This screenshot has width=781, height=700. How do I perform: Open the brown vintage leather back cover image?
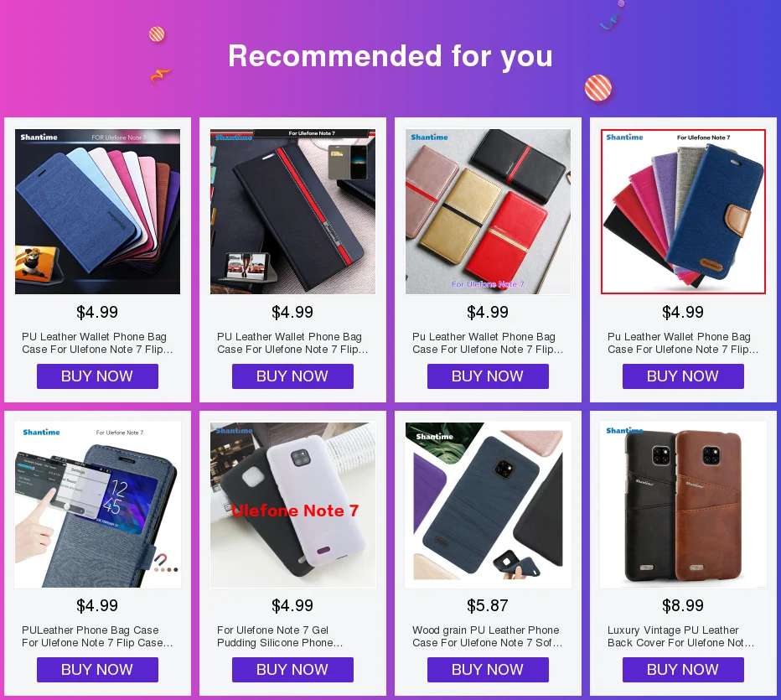point(684,506)
